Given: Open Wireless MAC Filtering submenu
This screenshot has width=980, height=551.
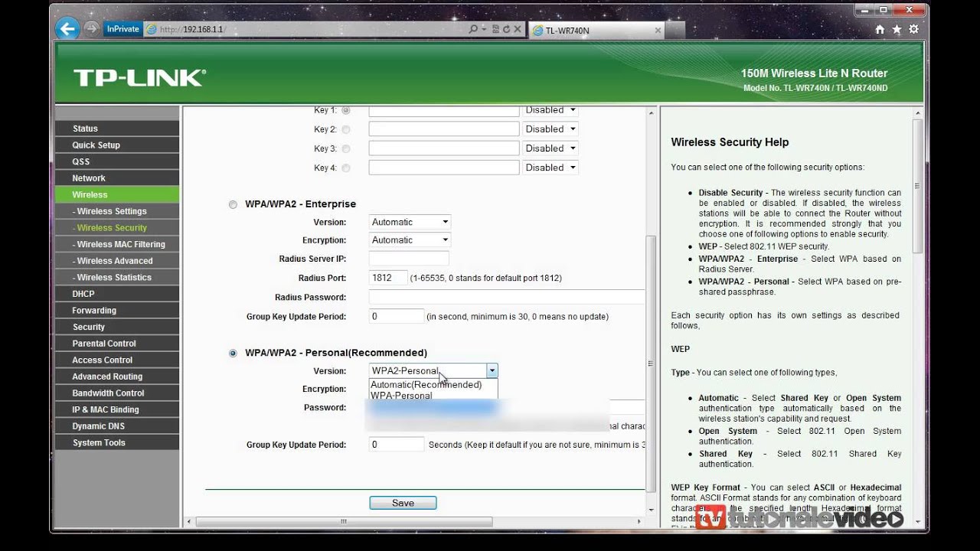Looking at the screenshot, I should pyautogui.click(x=117, y=244).
